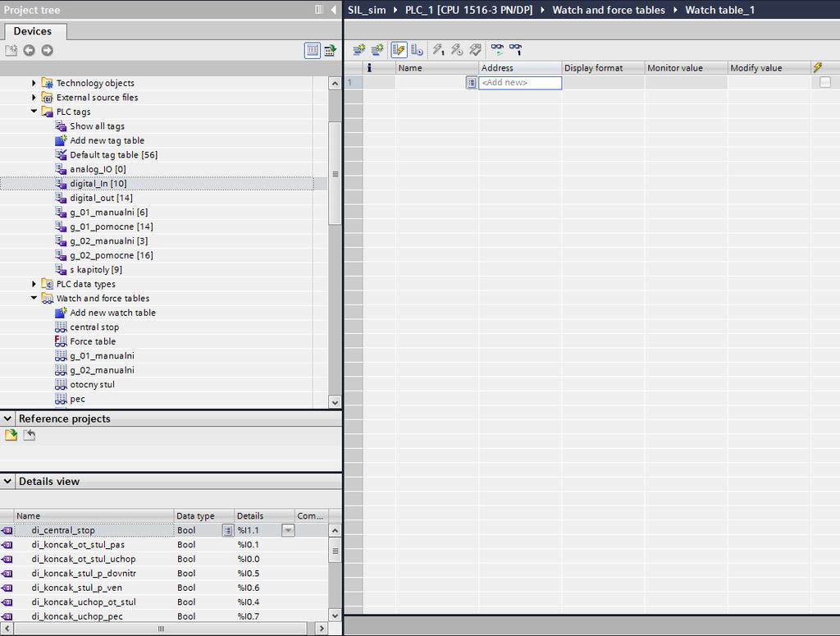
Task: Click the back navigation arrow in Project tree
Action: point(30,50)
